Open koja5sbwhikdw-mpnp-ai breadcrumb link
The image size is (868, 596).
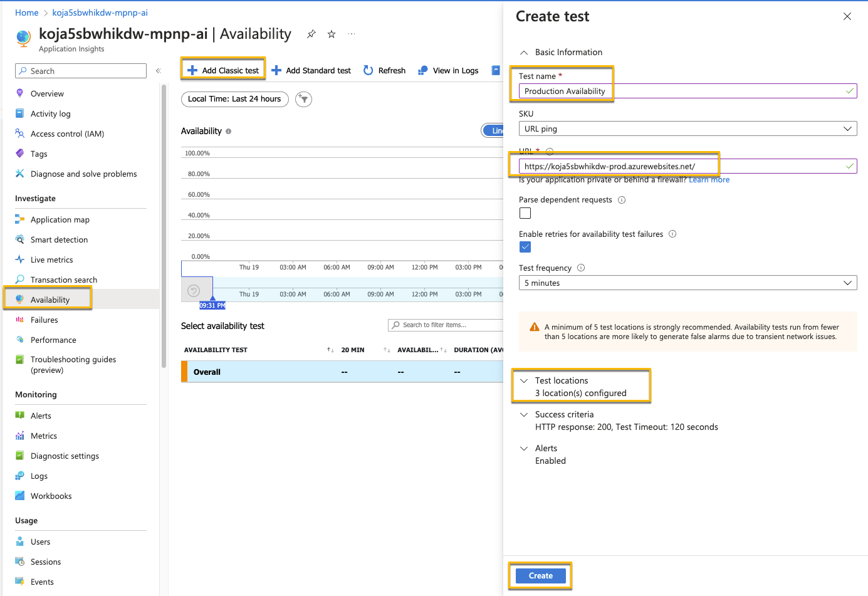[x=100, y=13]
